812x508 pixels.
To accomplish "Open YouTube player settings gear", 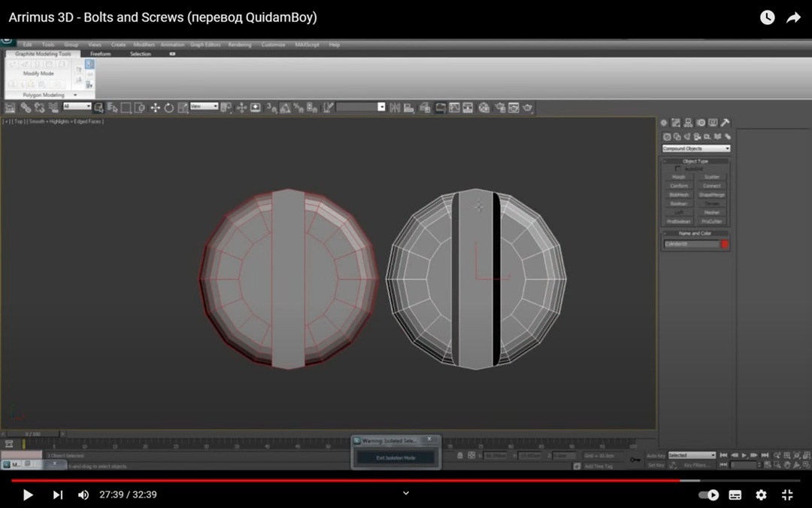I will tap(761, 495).
